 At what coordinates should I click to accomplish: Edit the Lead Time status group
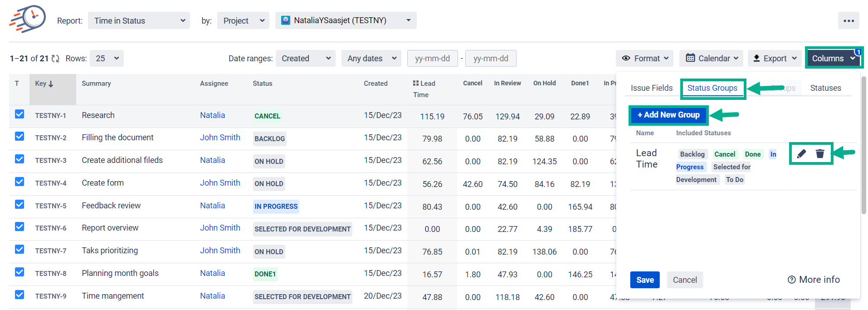pyautogui.click(x=801, y=154)
